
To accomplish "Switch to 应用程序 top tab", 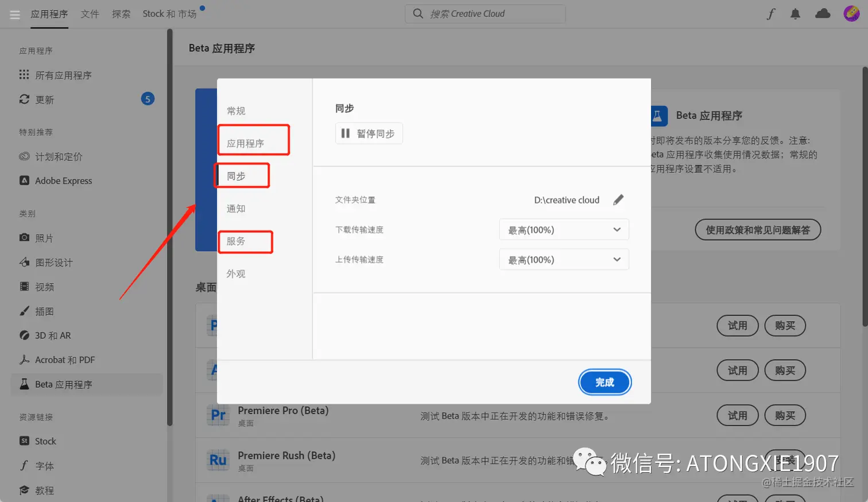I will pyautogui.click(x=49, y=14).
